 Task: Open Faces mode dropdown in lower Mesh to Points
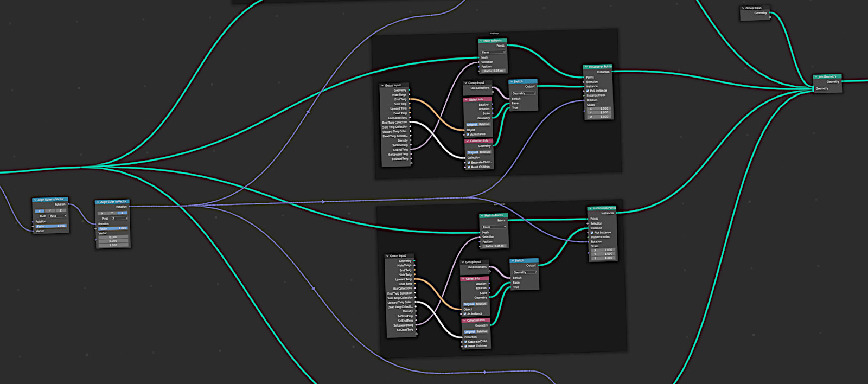494,227
